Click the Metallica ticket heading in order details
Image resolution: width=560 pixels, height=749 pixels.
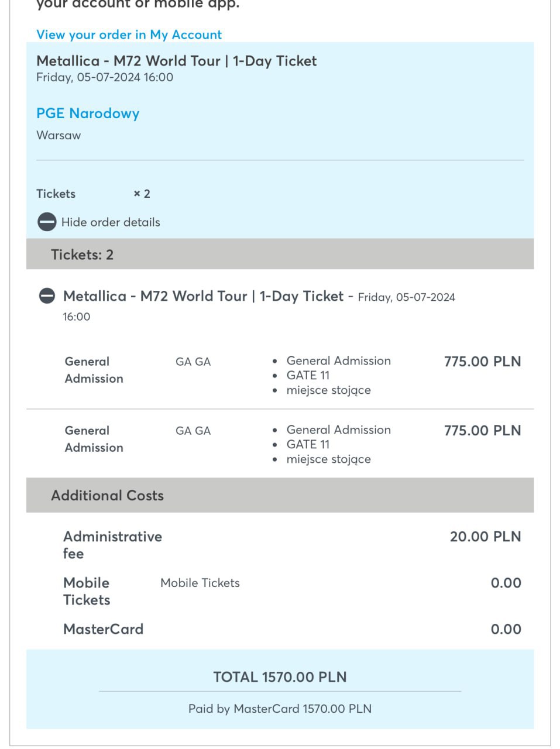[203, 296]
